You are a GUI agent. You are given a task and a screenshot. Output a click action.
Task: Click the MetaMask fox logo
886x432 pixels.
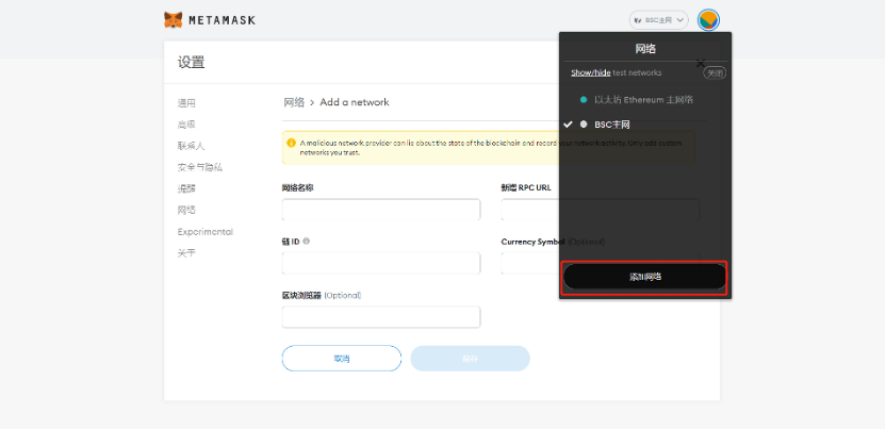coord(173,20)
